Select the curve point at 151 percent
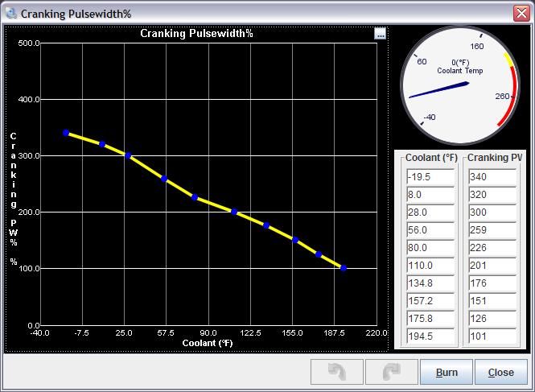Screen dimensions: 535x392 (x=295, y=240)
